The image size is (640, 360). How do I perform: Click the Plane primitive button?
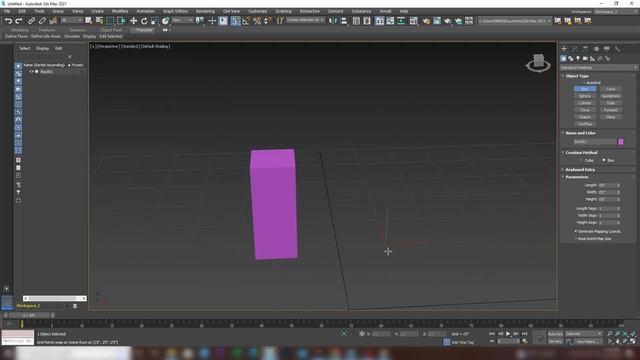click(611, 117)
